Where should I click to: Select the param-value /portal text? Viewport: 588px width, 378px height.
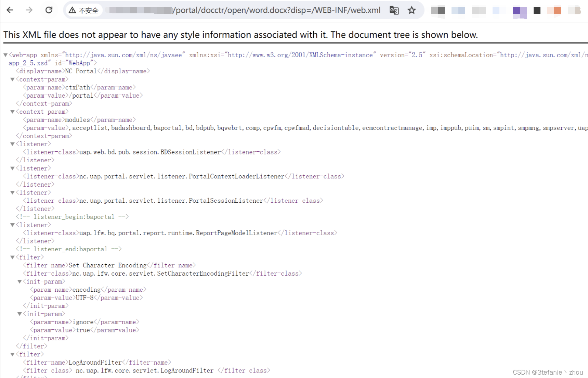pos(81,96)
